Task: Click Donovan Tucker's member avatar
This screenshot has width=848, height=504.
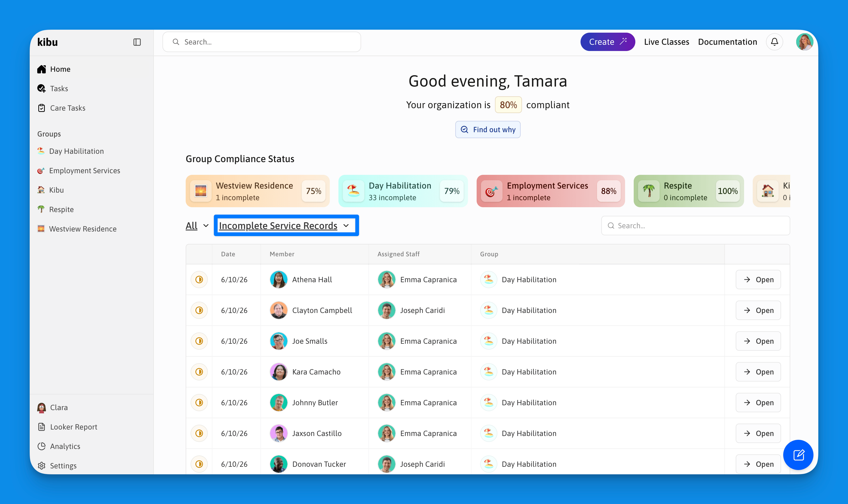Action: point(279,464)
